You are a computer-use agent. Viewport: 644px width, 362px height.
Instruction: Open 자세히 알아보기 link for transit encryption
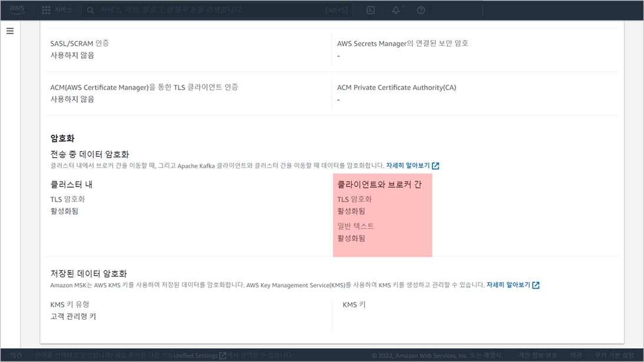(x=408, y=165)
